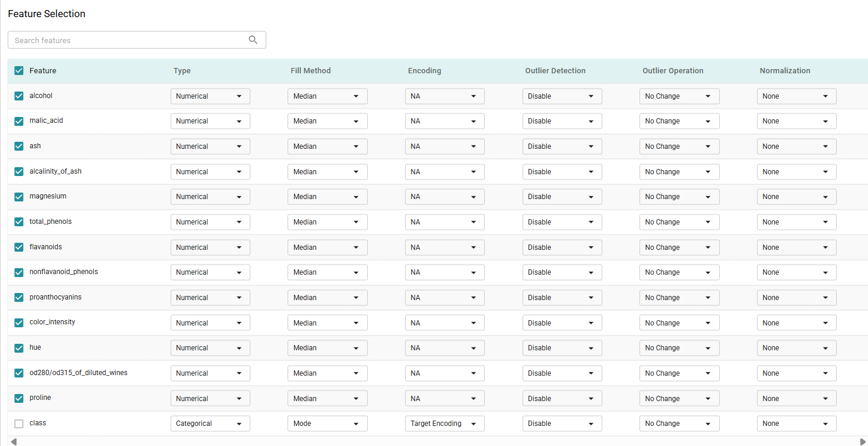Enable the class feature checkbox

pos(19,424)
